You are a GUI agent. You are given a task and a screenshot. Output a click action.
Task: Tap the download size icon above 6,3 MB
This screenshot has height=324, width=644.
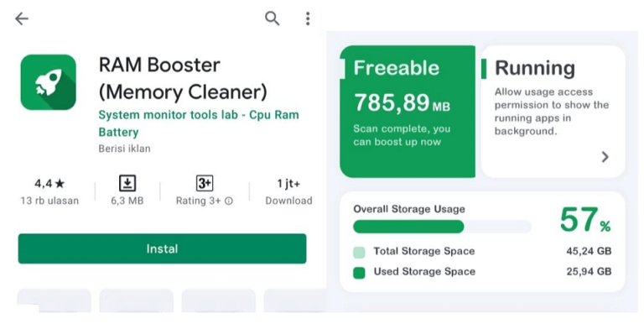tap(127, 183)
